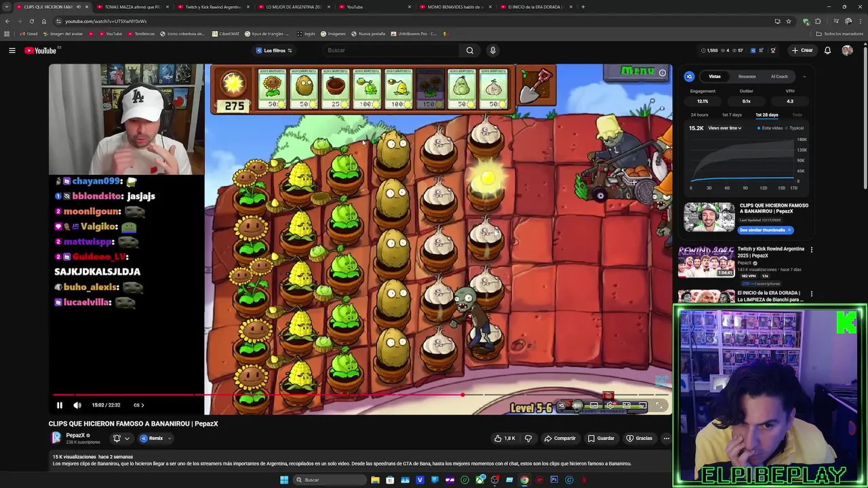Screen dimensions: 868x488
Task: Open the Crear menu
Action: (x=802, y=50)
